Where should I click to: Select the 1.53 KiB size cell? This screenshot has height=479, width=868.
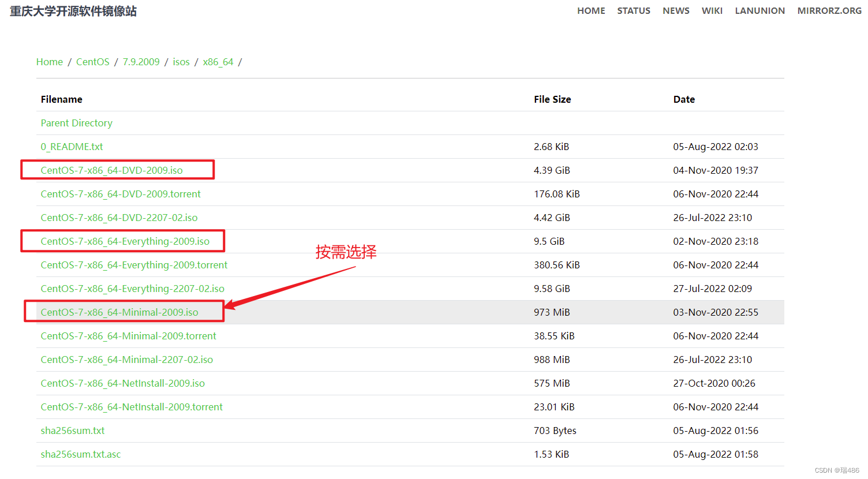(551, 454)
